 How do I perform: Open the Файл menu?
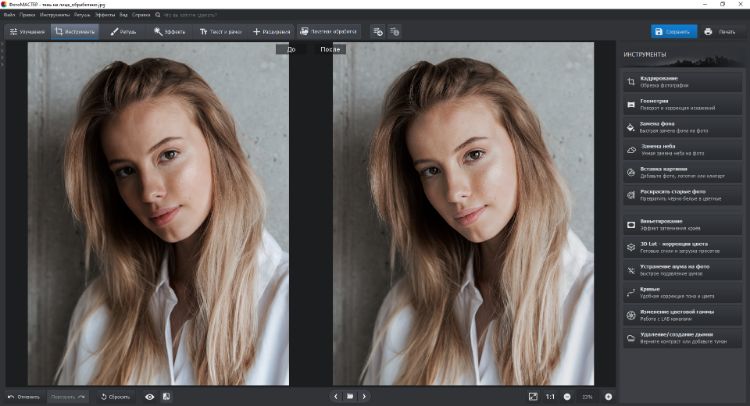10,15
